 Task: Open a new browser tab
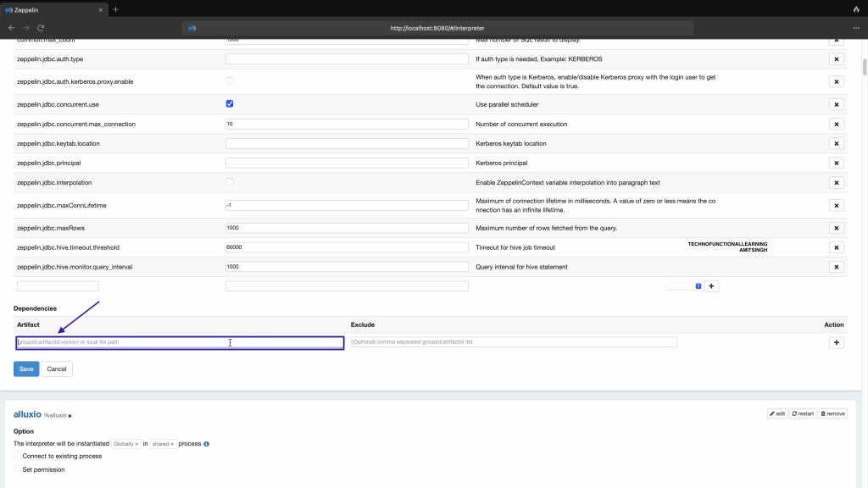click(x=115, y=9)
